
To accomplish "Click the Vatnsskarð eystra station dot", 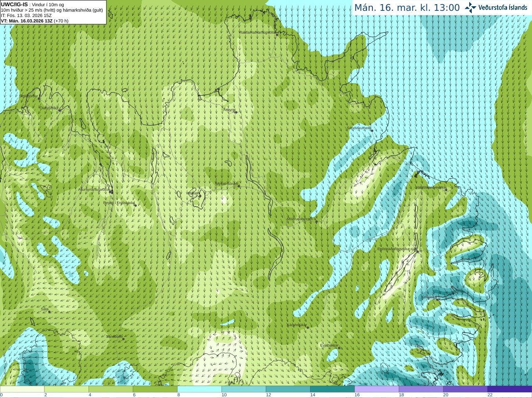I will (446, 189).
